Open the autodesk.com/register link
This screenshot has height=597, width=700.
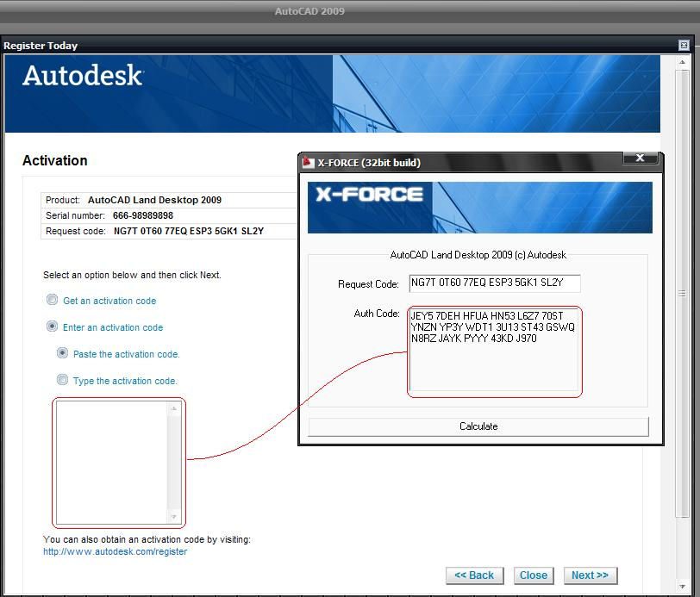[x=116, y=551]
